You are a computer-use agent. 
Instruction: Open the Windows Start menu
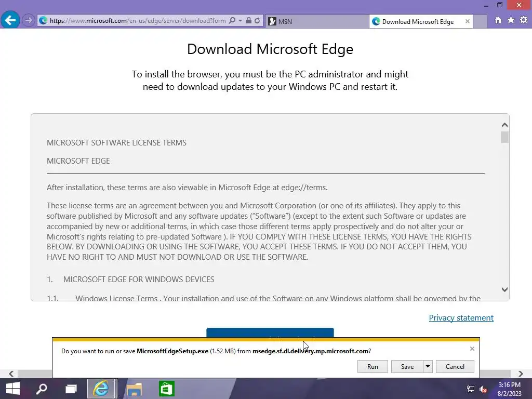pos(13,389)
